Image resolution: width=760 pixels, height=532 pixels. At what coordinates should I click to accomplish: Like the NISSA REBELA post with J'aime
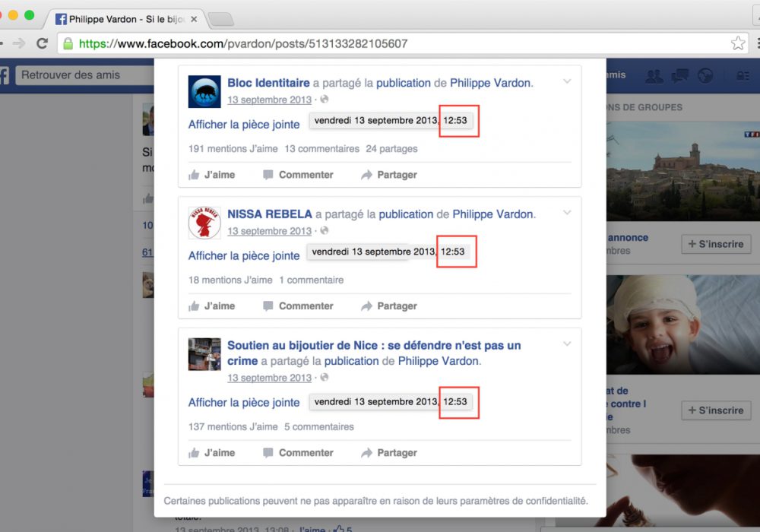coord(212,306)
